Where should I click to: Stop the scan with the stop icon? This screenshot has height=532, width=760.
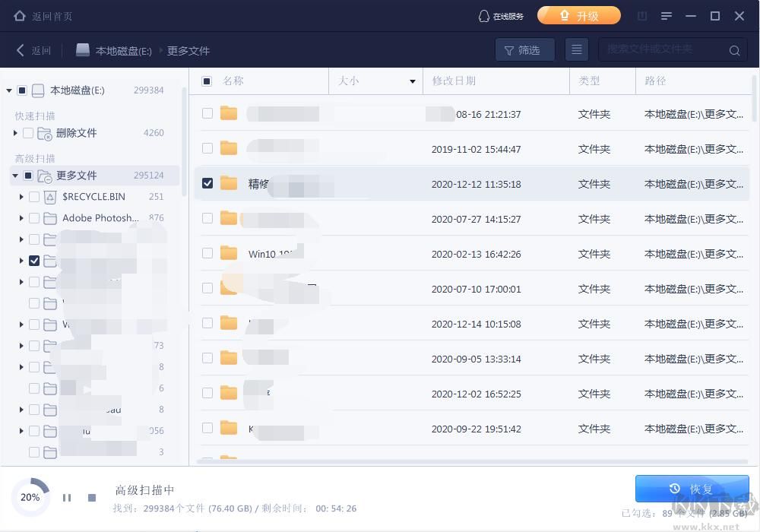pyautogui.click(x=91, y=497)
